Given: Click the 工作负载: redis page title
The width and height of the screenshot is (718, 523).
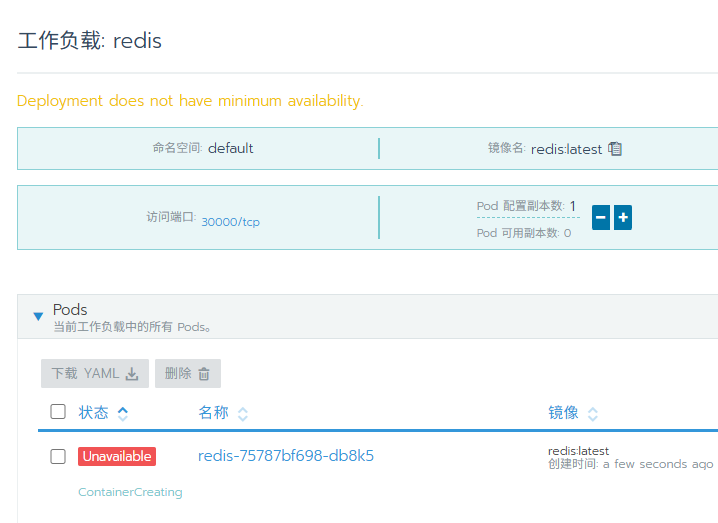Looking at the screenshot, I should 90,40.
